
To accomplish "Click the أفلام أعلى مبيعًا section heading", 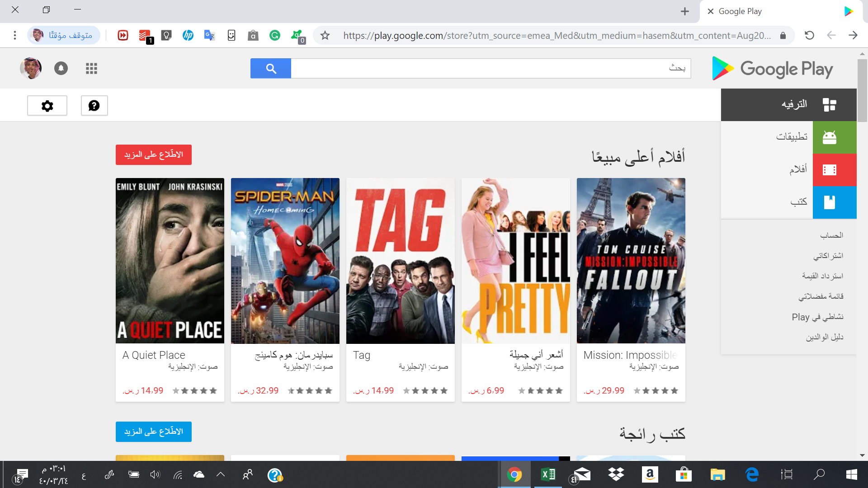I will [x=638, y=157].
